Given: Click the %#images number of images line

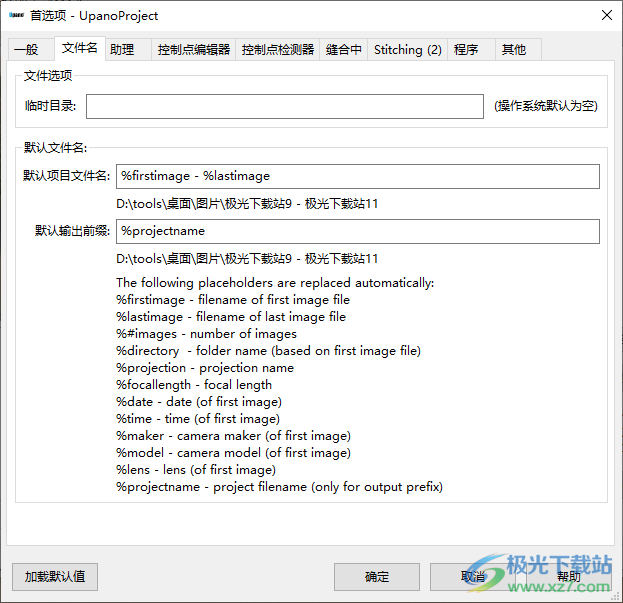Looking at the screenshot, I should (x=206, y=334).
